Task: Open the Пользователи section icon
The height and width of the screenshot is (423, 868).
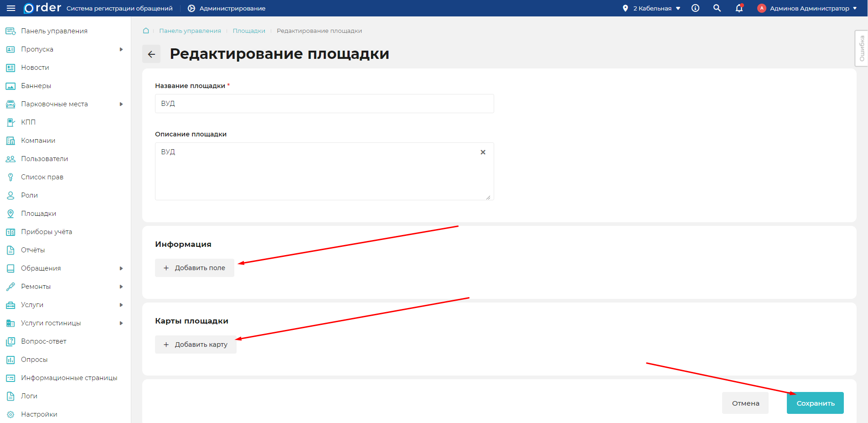Action: [10, 158]
